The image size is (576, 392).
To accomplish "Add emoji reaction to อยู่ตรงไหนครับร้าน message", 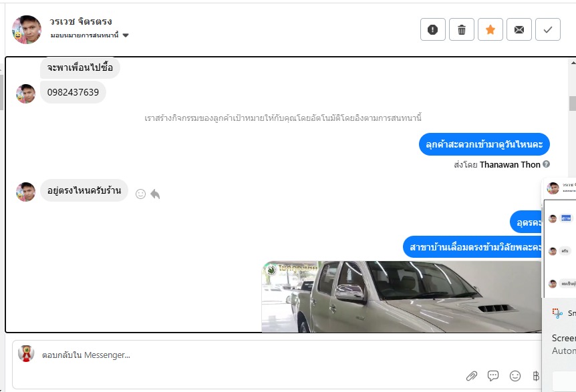I will pos(141,194).
